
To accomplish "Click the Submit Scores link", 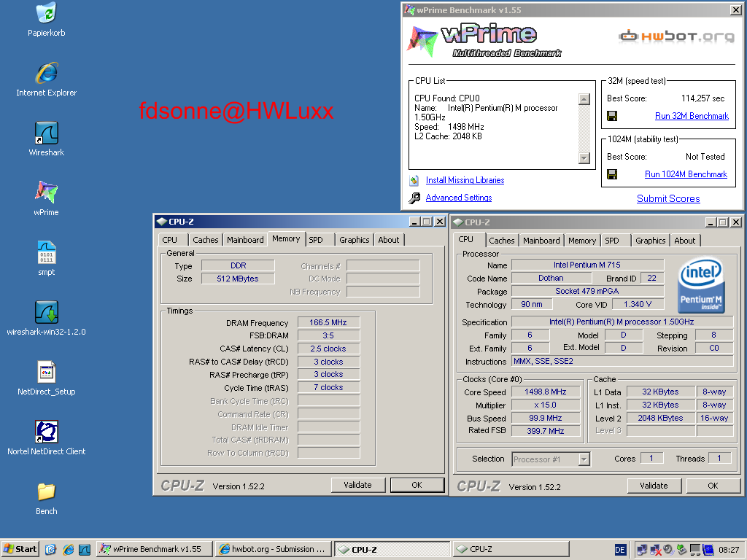I will (x=668, y=198).
